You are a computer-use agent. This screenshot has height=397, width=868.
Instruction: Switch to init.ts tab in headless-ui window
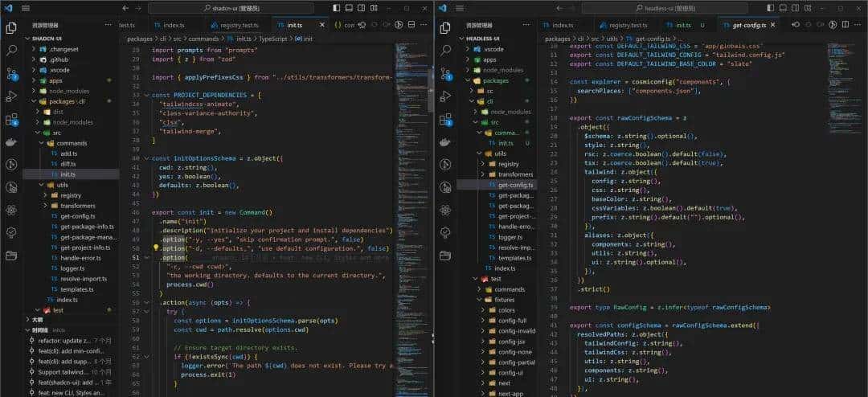(684, 26)
